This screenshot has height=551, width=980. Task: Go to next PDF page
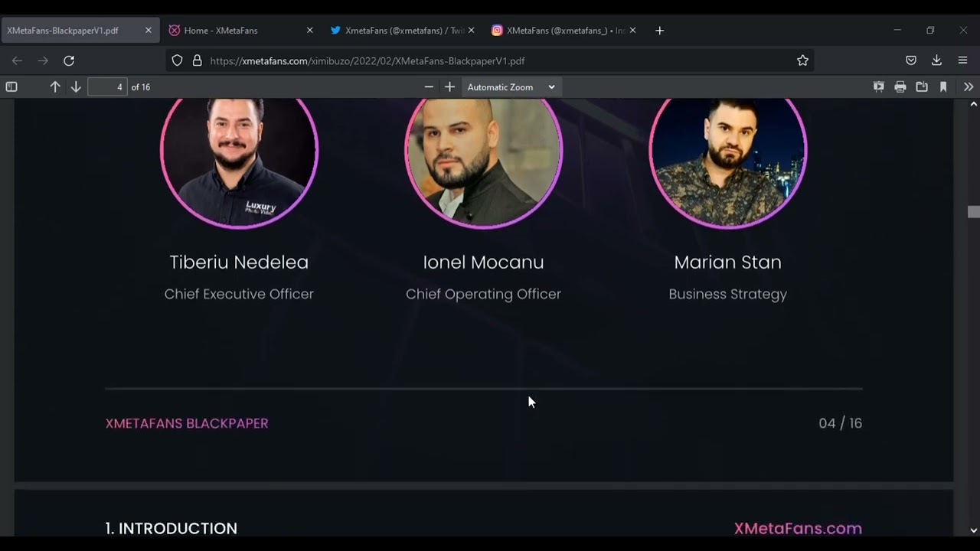click(x=76, y=87)
